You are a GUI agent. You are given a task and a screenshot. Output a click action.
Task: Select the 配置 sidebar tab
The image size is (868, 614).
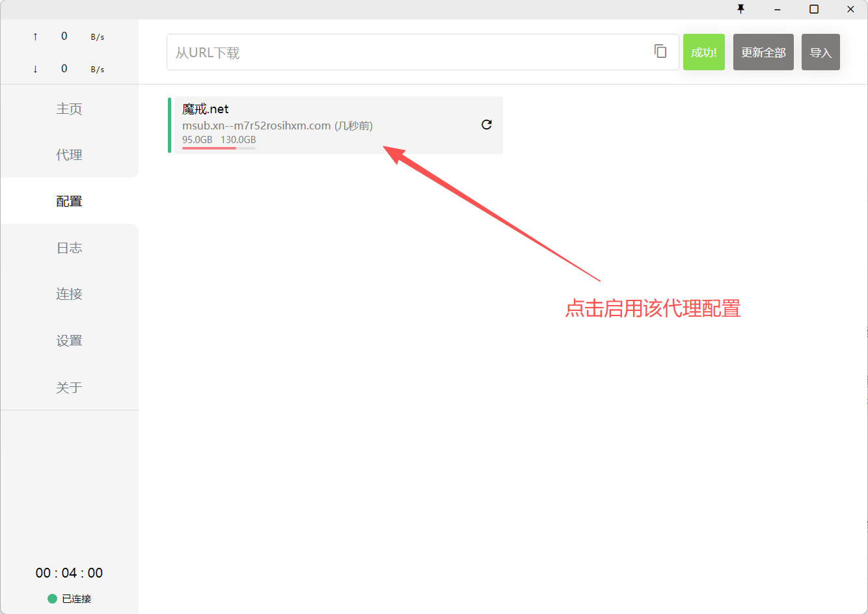69,201
